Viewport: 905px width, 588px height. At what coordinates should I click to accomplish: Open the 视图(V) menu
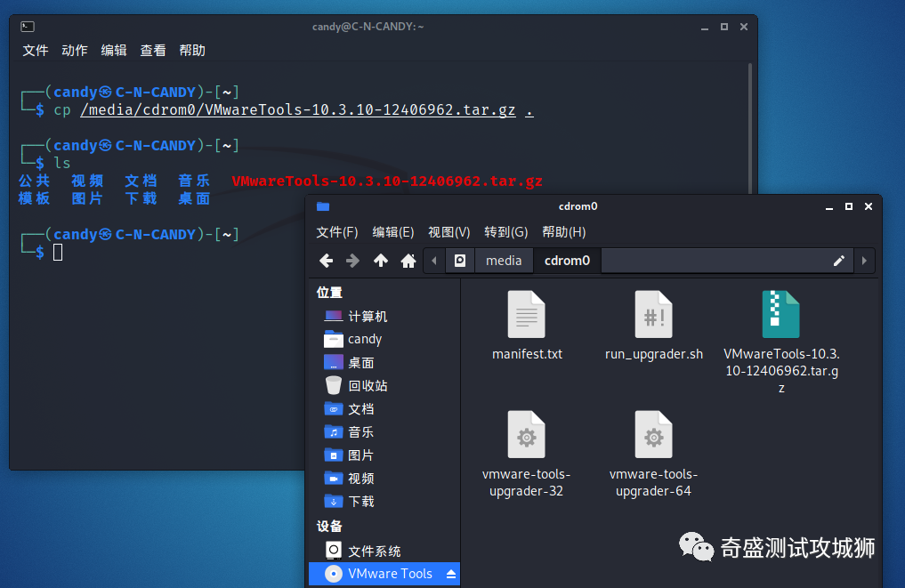coord(449,232)
